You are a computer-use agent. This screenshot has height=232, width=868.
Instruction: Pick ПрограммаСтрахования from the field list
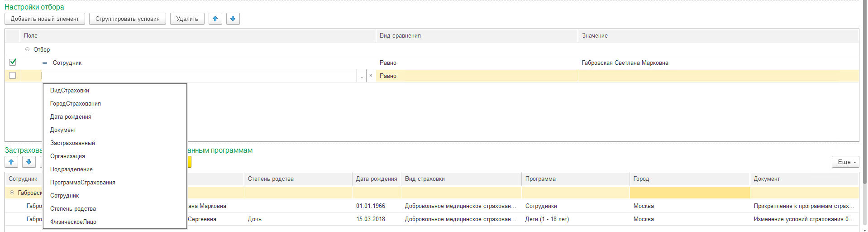tap(83, 183)
